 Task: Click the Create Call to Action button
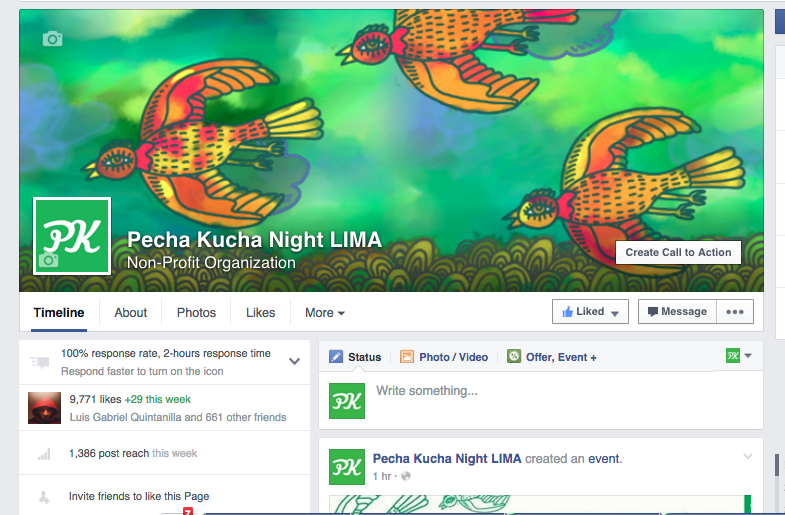678,252
